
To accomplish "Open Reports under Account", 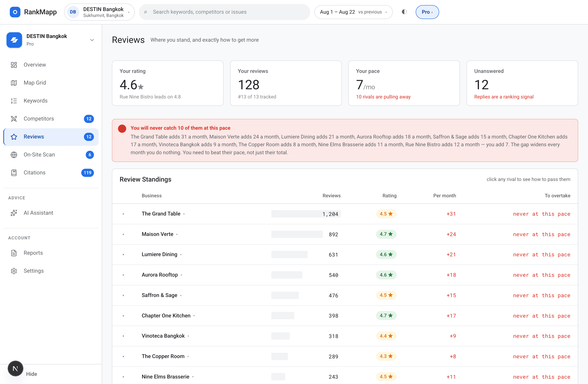I will coord(51,253).
